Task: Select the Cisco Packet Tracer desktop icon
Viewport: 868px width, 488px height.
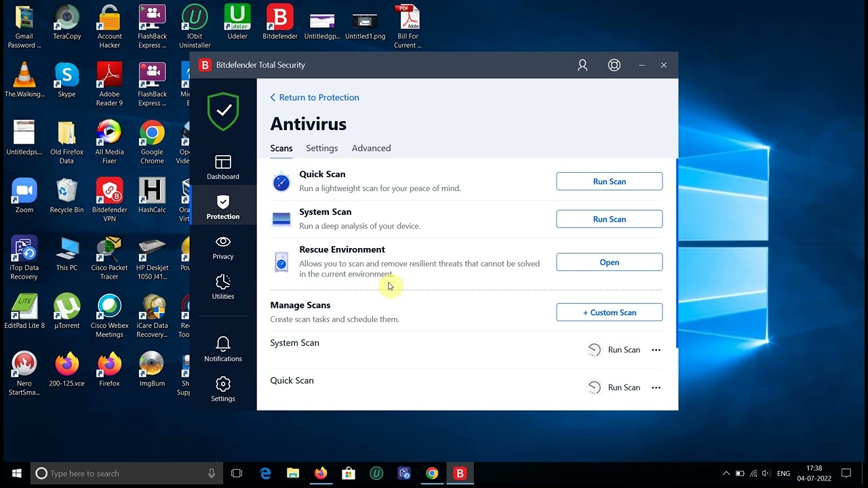Action: pyautogui.click(x=109, y=258)
